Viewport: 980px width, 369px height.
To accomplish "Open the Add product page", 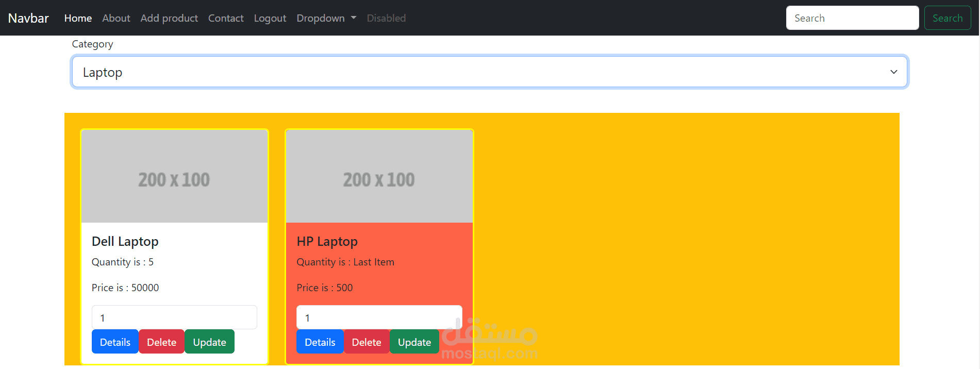I will (169, 18).
